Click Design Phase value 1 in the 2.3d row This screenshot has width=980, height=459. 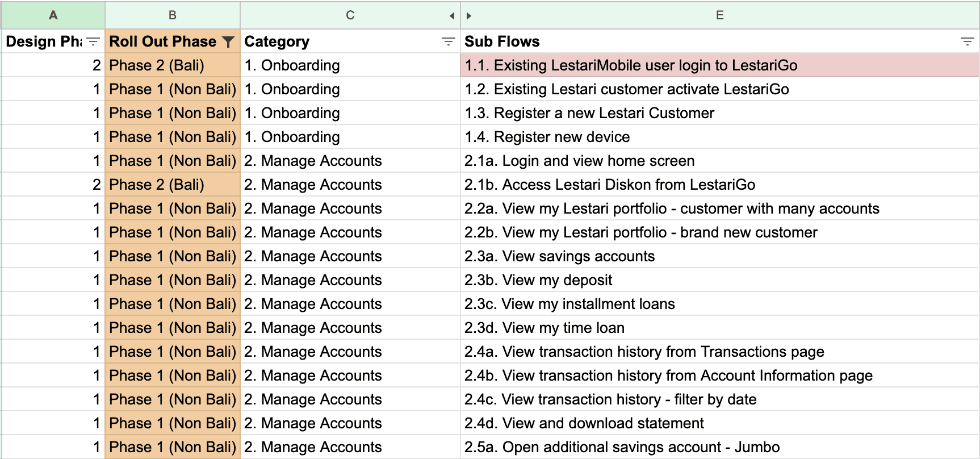pos(53,328)
